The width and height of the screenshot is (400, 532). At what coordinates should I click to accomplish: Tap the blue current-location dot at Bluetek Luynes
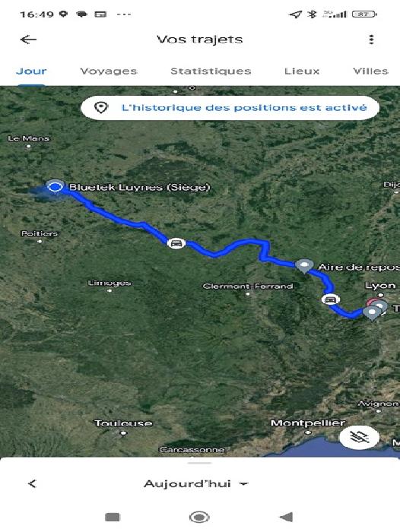click(x=55, y=187)
